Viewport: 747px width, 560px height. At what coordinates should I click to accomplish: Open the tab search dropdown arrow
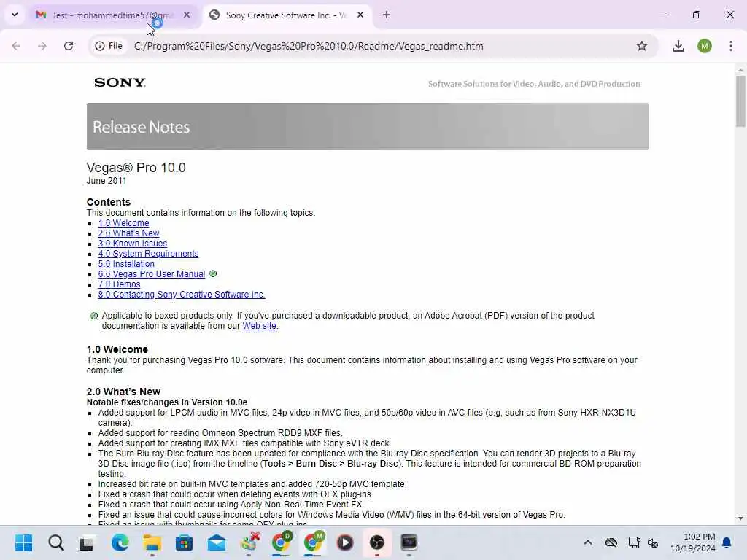pyautogui.click(x=15, y=15)
